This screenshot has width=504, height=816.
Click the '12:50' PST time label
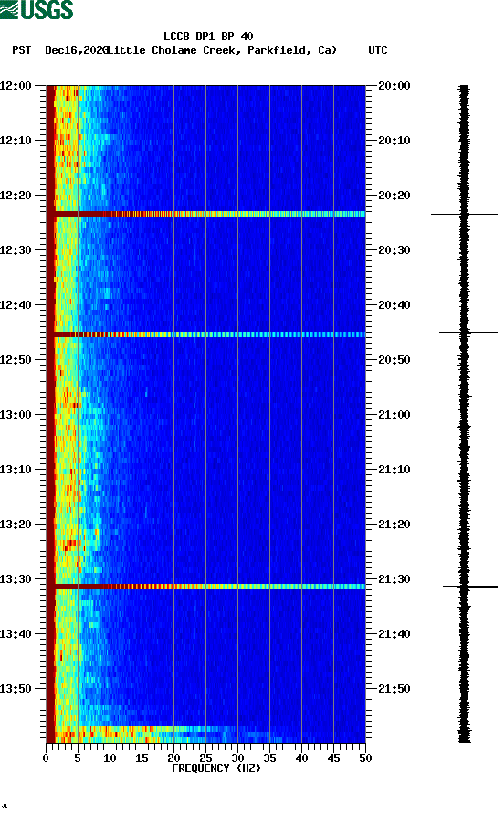[x=16, y=360]
